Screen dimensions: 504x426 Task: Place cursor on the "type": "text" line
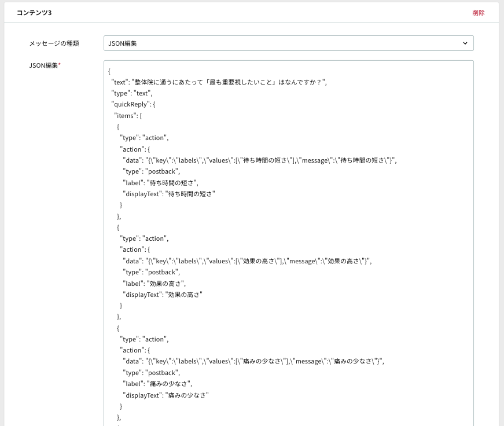coord(132,94)
